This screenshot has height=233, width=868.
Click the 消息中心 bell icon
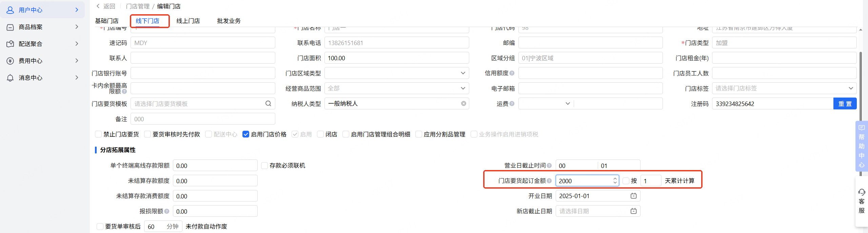click(10, 78)
